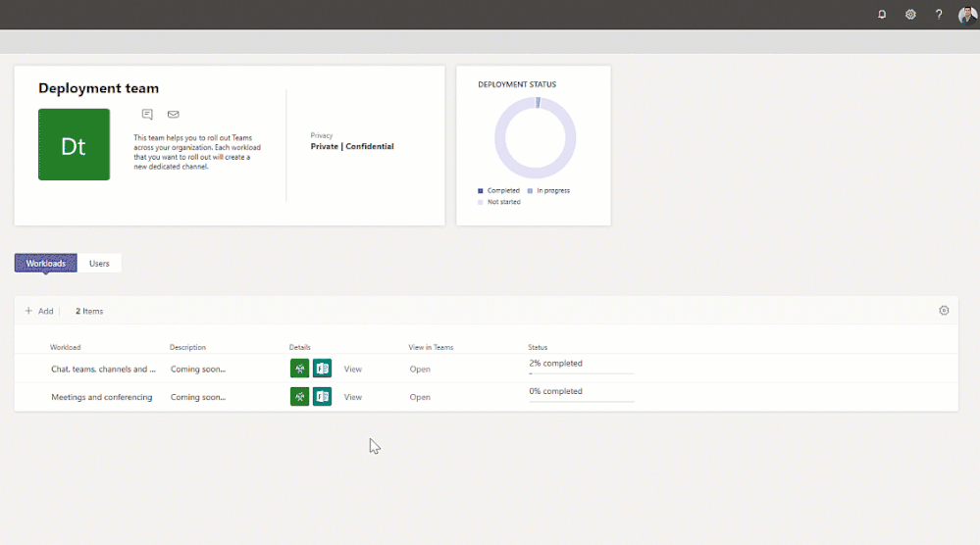Open the settings gear in top bar
This screenshot has width=980, height=545.
[910, 15]
